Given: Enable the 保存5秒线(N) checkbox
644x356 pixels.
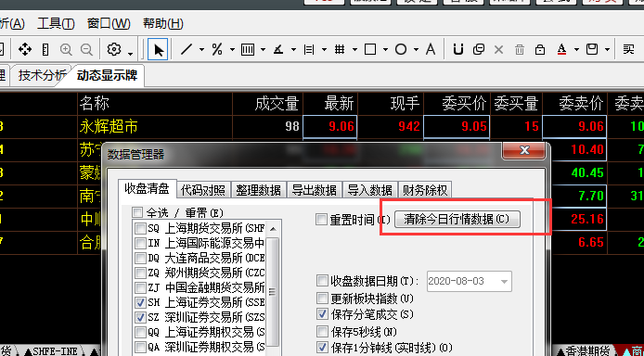Looking at the screenshot, I should click(x=322, y=331).
